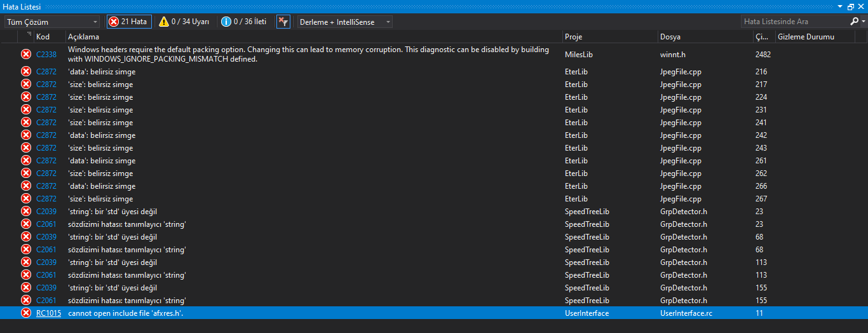
Task: Click error icon on JpegFile.cpp line 267 row
Action: pyautogui.click(x=26, y=199)
